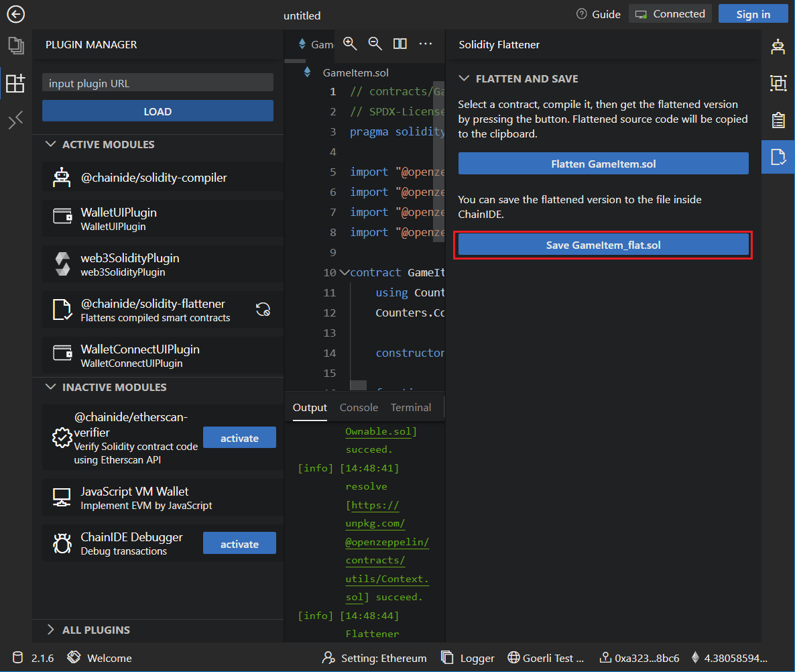Collapse the Inactive Modules section
This screenshot has width=795, height=672.
(51, 388)
